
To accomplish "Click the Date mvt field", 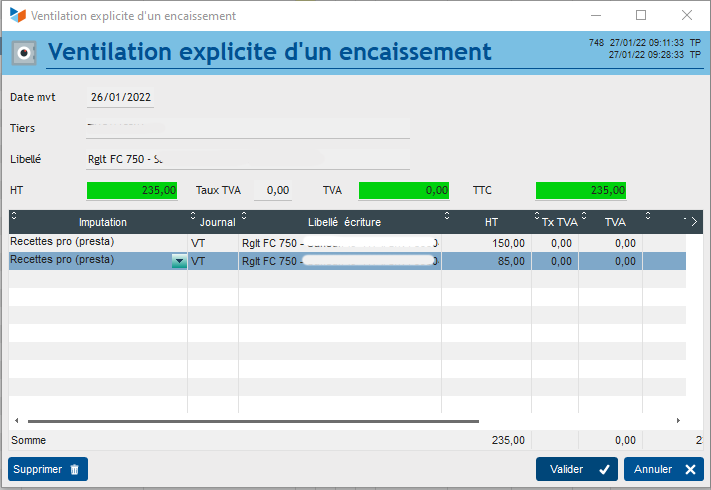I will point(121,98).
